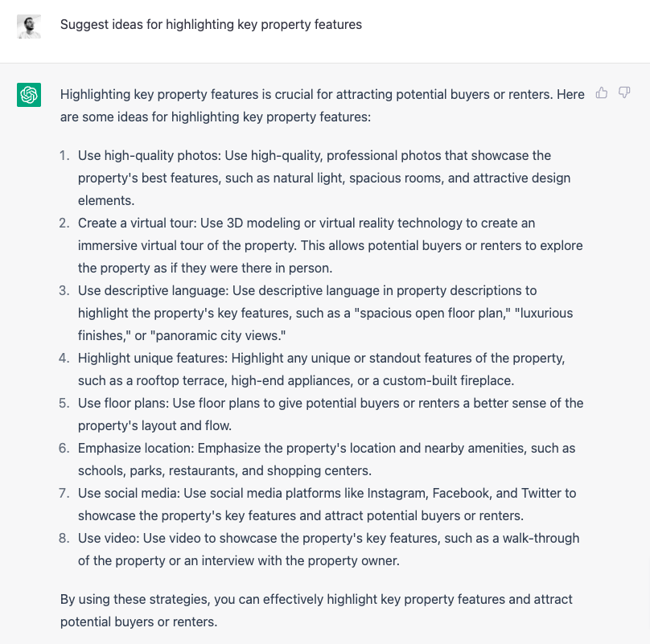Click the user profile photo avatar
Image resolution: width=650 pixels, height=644 pixels.
coord(29,27)
